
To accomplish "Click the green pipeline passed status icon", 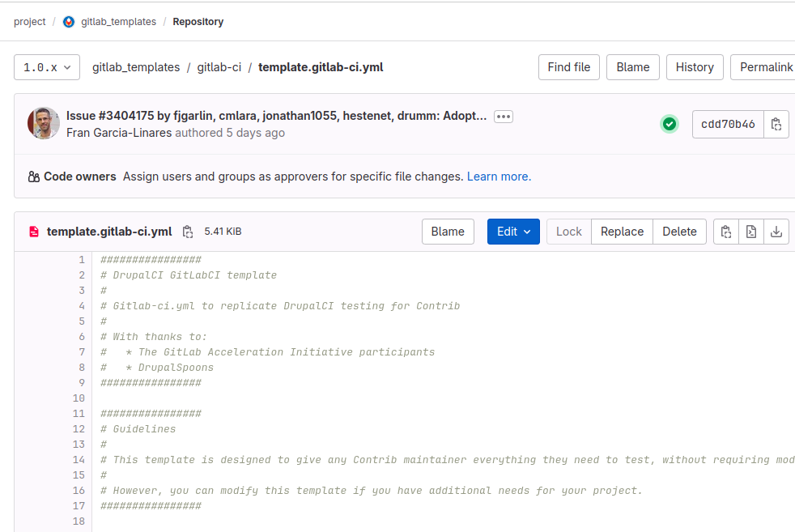I will [670, 124].
